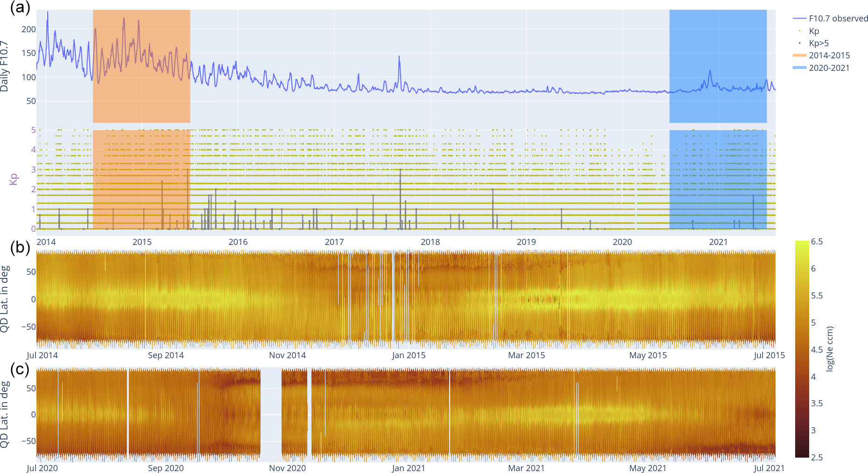Click the blue 2020-2021 shaded region in the Kp plot
868x473 pixels.
[x=718, y=180]
